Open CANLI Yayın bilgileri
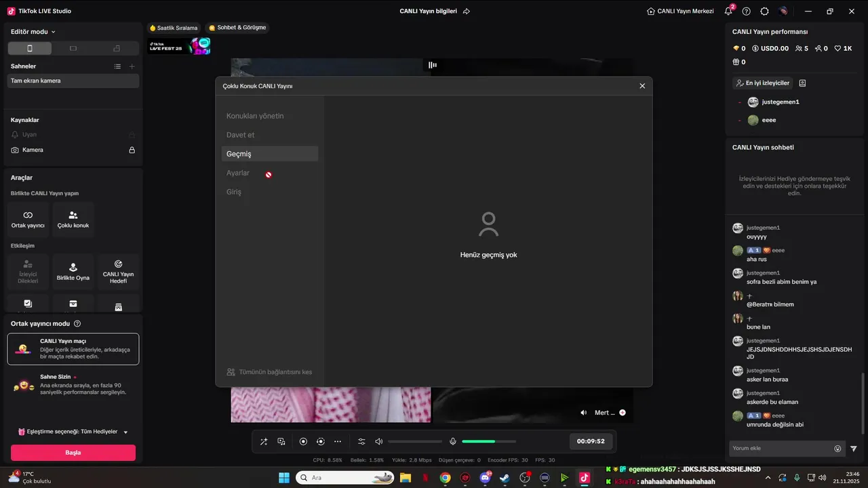The image size is (868, 488). point(429,11)
